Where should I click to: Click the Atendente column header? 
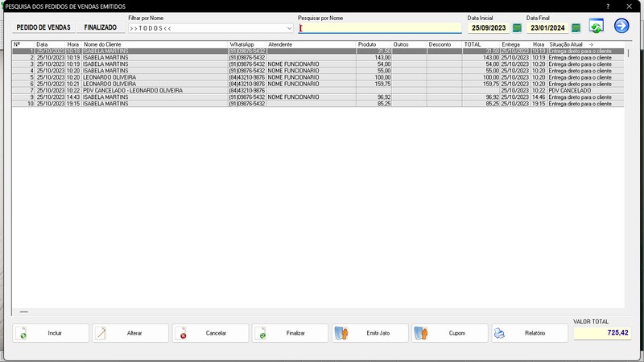pos(312,44)
